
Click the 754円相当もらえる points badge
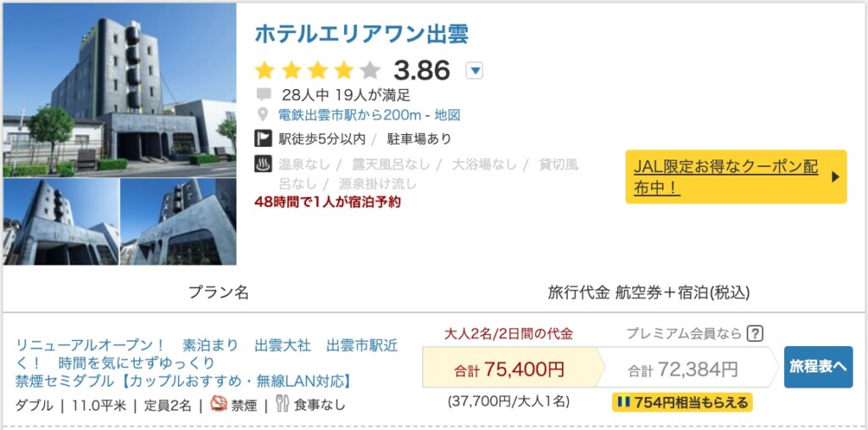tap(682, 402)
